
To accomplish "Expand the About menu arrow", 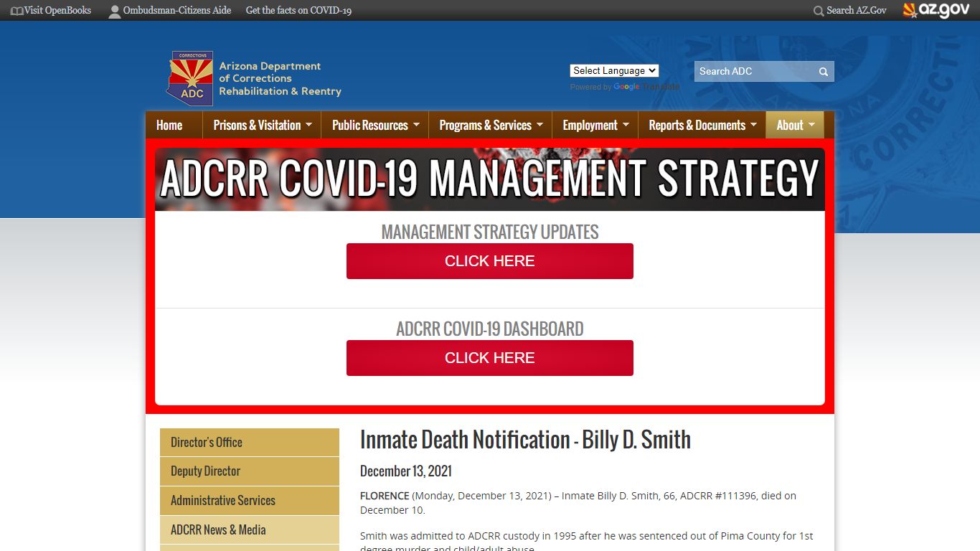I will tap(811, 125).
